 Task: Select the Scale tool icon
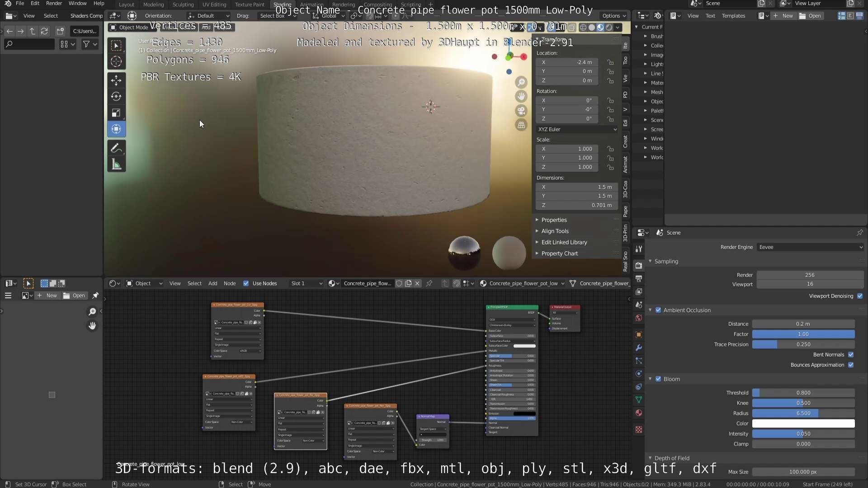[x=116, y=113]
